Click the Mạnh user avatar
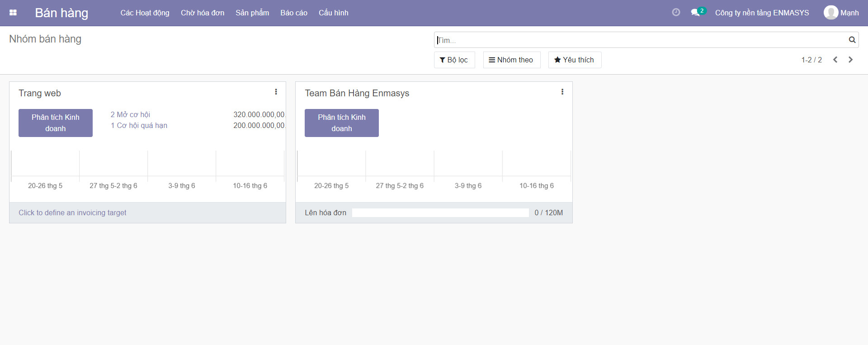The width and height of the screenshot is (868, 345). (x=830, y=13)
